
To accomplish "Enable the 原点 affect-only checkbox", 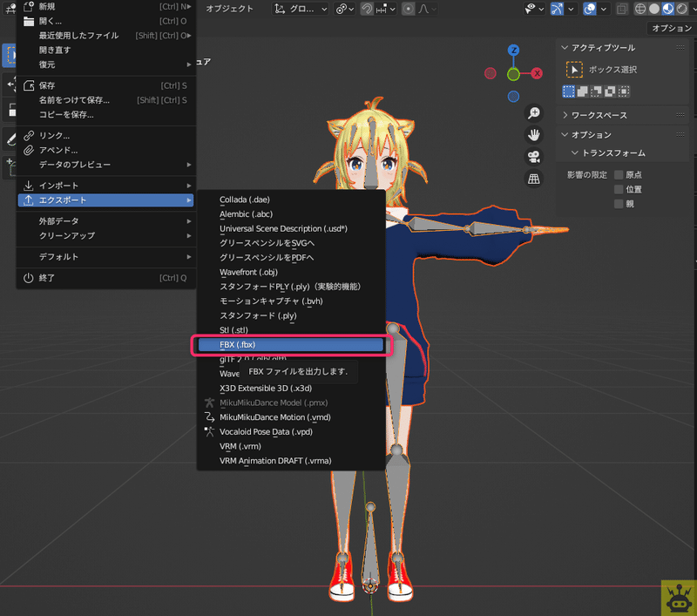I will pos(619,174).
